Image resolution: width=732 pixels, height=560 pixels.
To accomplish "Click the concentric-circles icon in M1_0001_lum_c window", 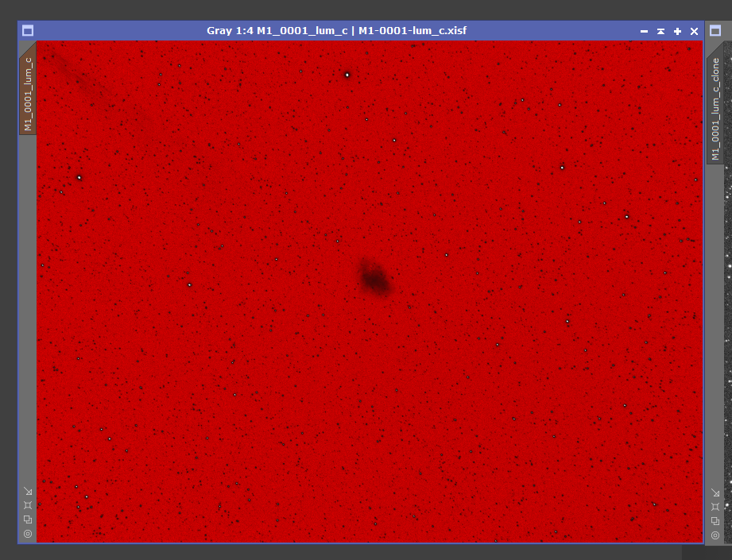I will pos(28,534).
